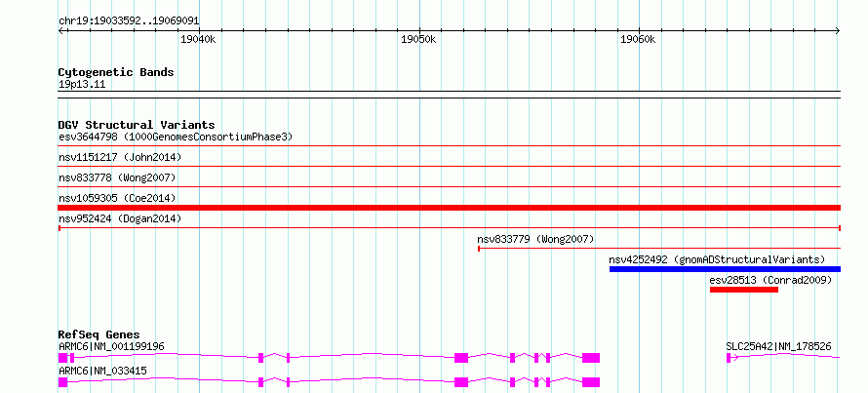Viewport: 868px width, 393px height.
Task: Open variant nsv833778 (Wong2007) label
Action: 117,177
